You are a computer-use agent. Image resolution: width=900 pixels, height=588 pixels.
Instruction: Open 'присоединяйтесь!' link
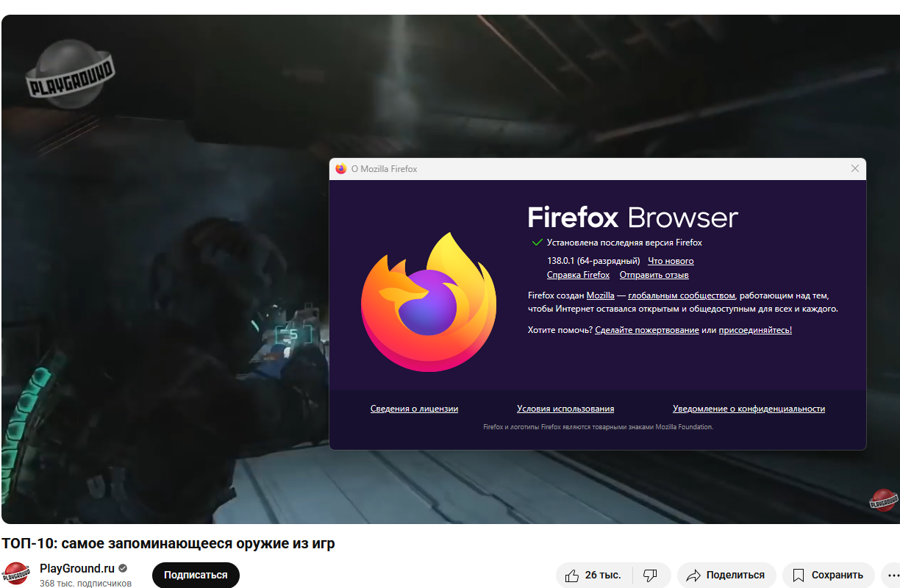click(x=755, y=330)
